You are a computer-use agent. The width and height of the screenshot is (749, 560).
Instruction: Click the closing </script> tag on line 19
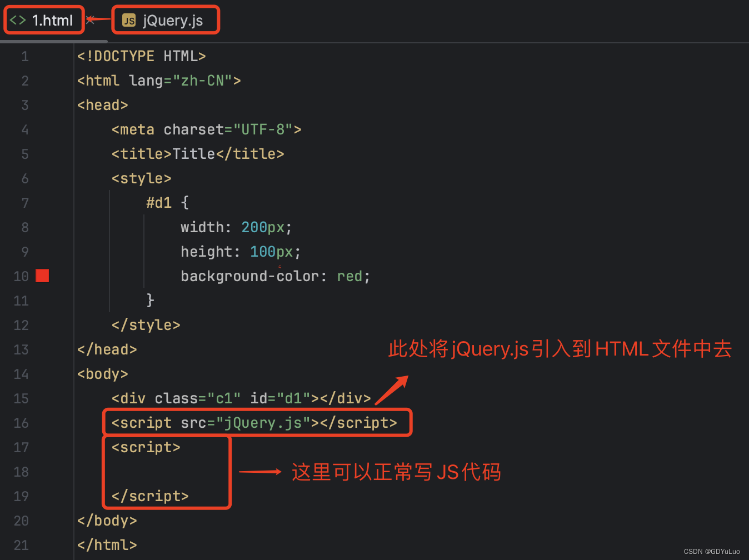[150, 496]
